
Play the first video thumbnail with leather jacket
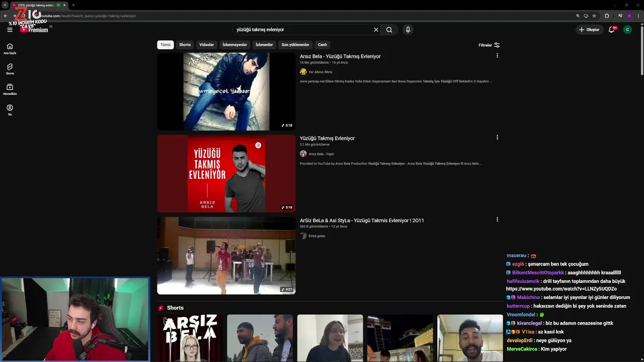226,92
